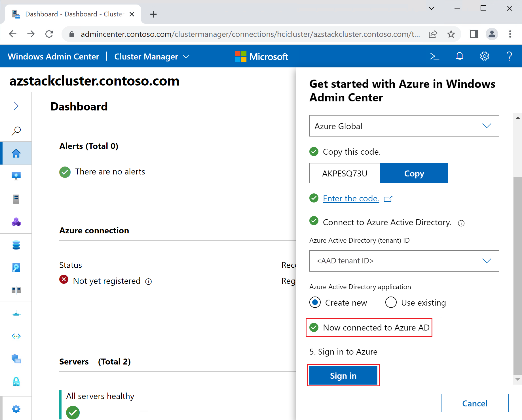Open the Volumes database stack icon

16,245
